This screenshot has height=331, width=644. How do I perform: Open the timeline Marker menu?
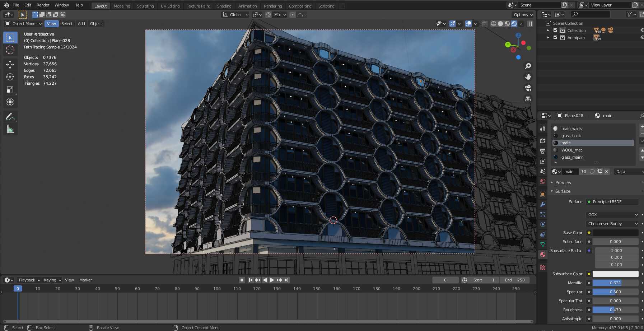coord(85,280)
